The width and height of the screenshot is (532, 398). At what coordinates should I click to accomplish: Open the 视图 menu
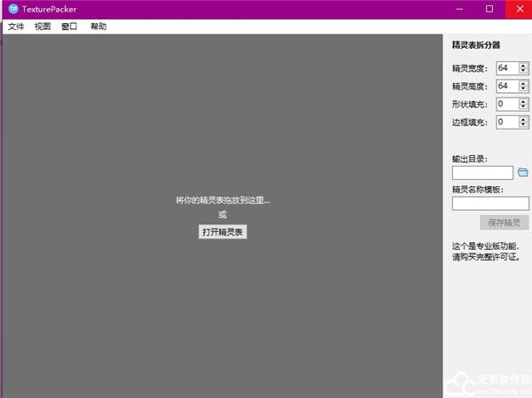(43, 27)
